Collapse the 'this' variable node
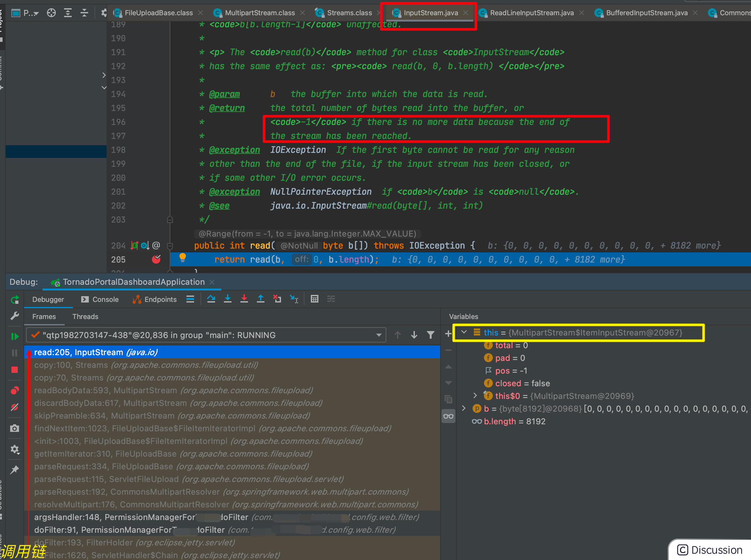Viewport: 751px width, 560px height. pyautogui.click(x=464, y=332)
